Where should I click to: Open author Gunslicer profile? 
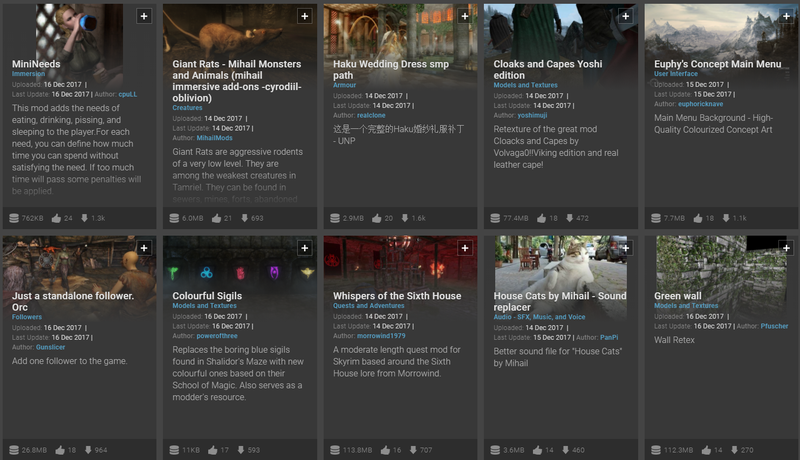51,347
